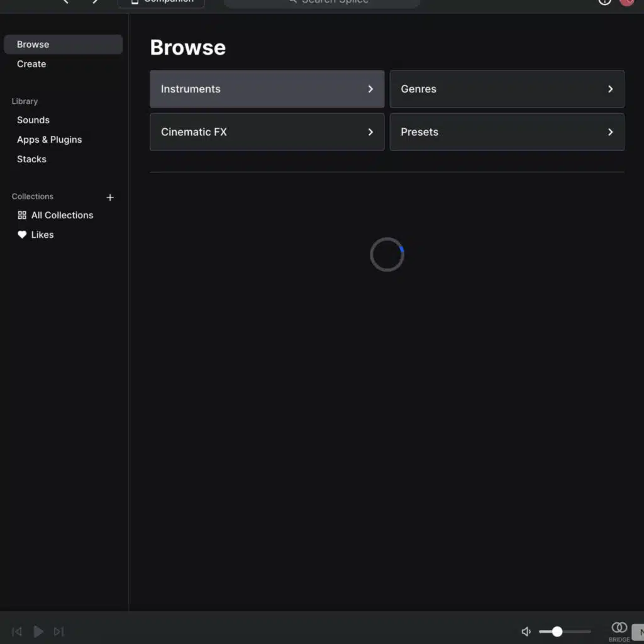This screenshot has width=644, height=644.
Task: Expand the Cinematic FX chevron
Action: pyautogui.click(x=370, y=132)
